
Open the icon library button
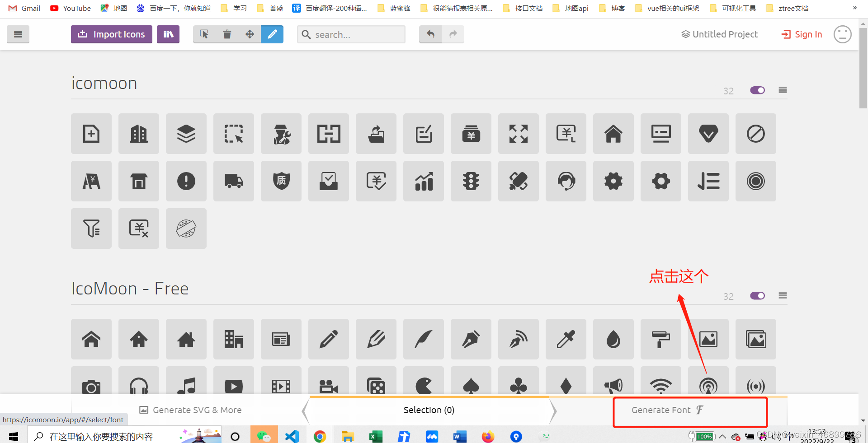168,34
